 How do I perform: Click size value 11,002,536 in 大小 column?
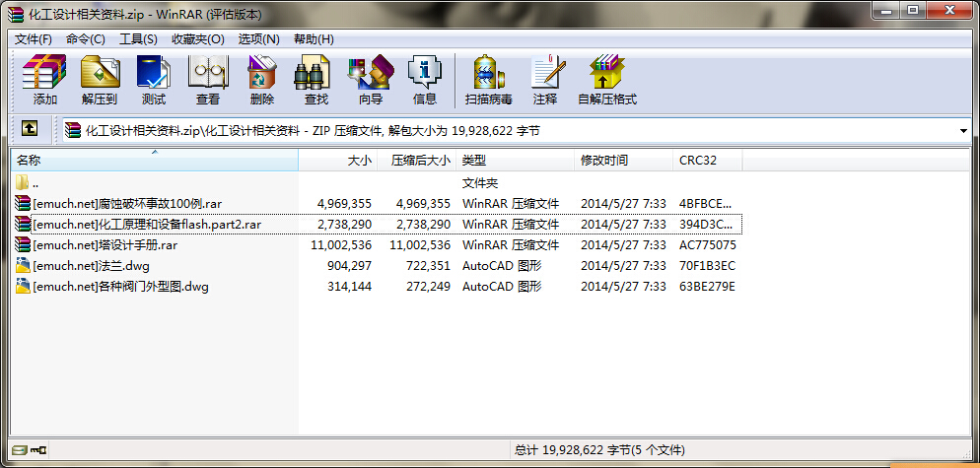[341, 245]
